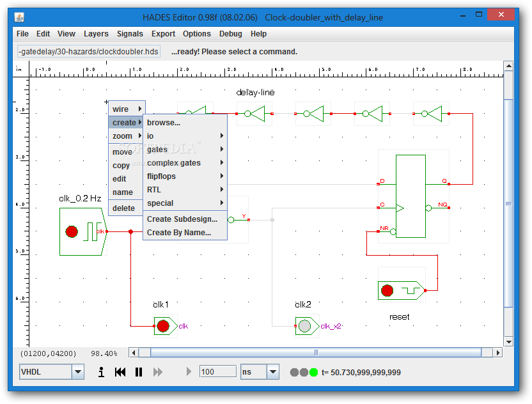
Task: Open the Signals menu
Action: click(130, 34)
